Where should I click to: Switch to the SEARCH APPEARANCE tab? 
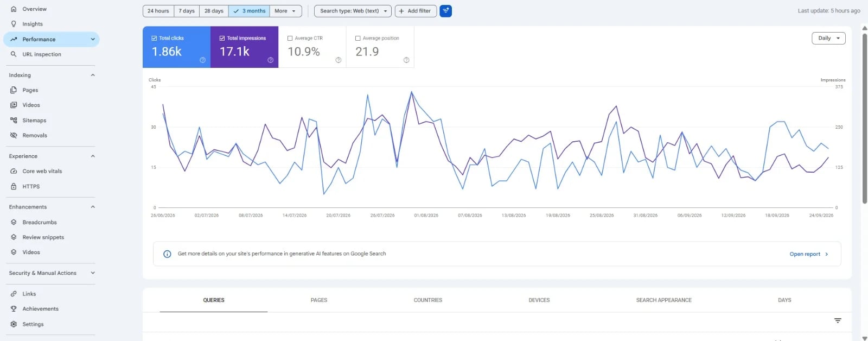coord(664,300)
